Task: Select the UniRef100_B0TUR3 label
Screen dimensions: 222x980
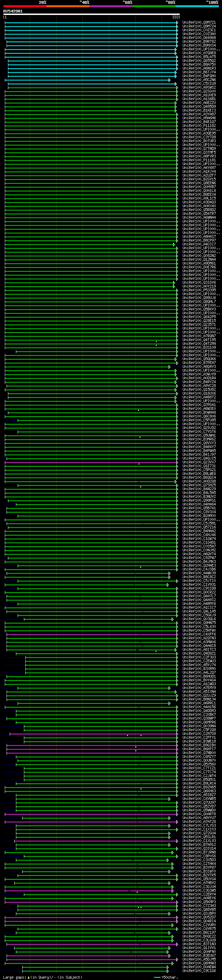Action: (x=199, y=141)
